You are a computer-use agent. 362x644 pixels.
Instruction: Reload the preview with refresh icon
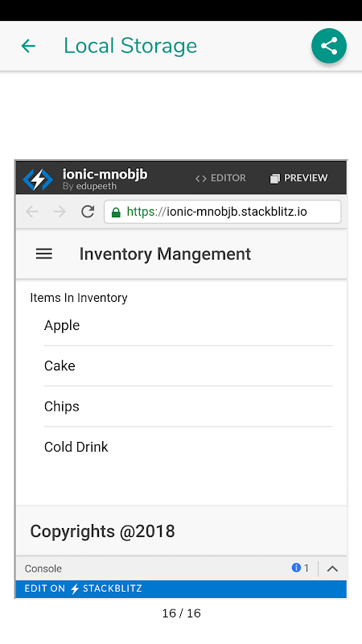[88, 212]
